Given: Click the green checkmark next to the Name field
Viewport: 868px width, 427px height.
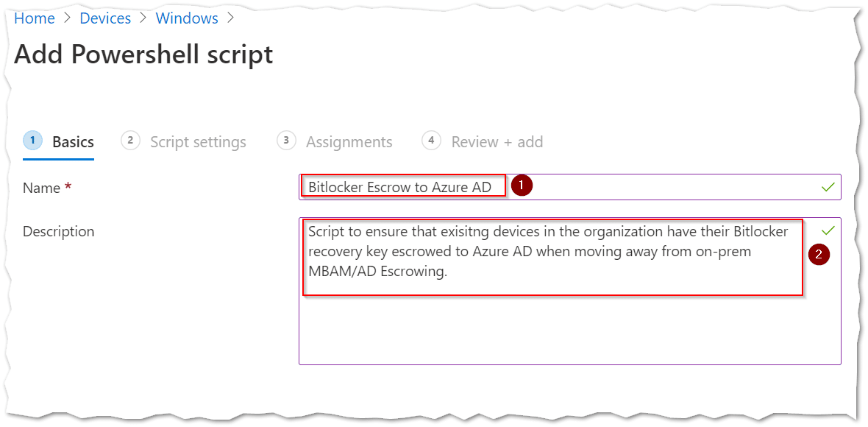Looking at the screenshot, I should [825, 186].
